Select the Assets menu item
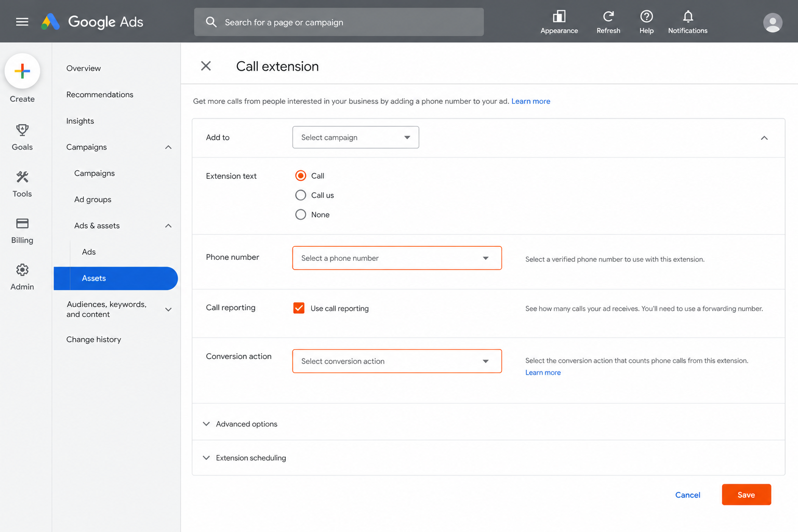 pos(115,278)
